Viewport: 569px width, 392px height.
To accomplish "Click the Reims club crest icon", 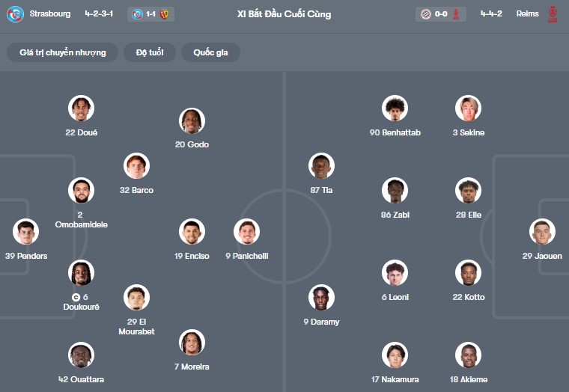I will coord(553,13).
